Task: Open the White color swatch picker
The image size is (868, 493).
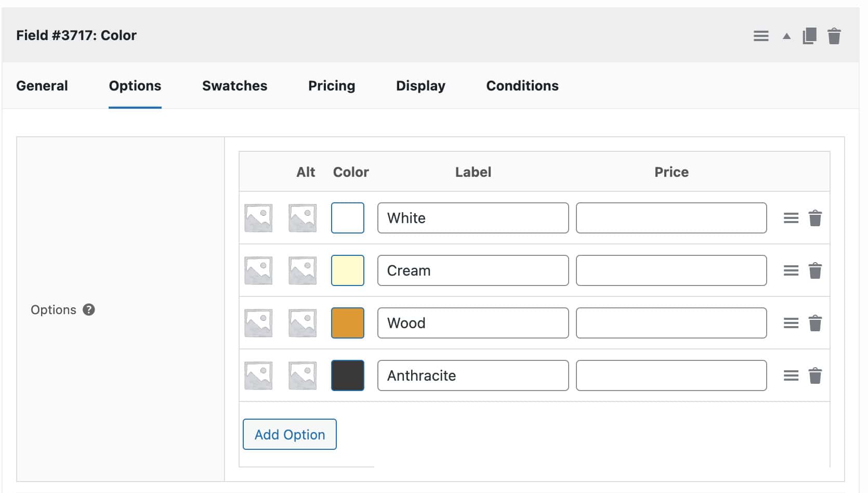Action: point(347,218)
